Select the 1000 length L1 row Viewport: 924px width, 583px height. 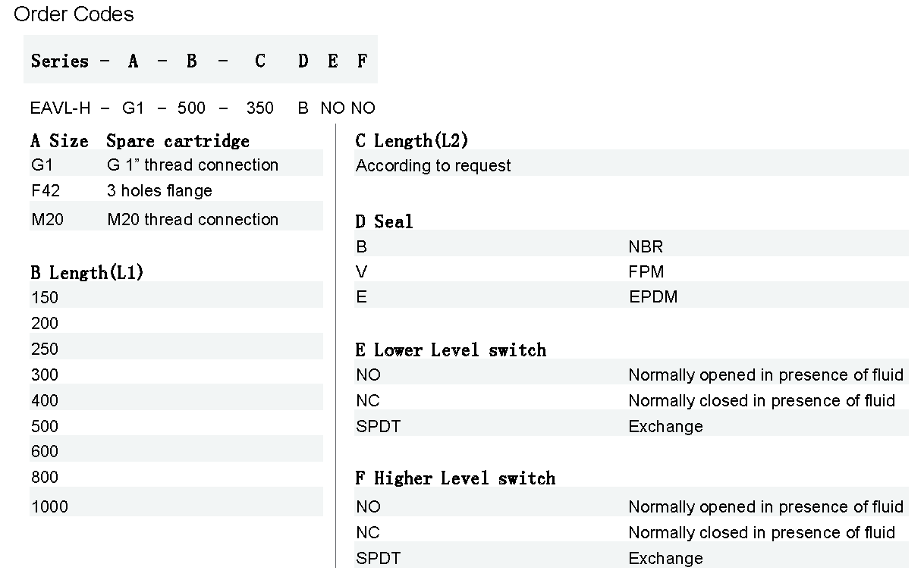click(49, 506)
